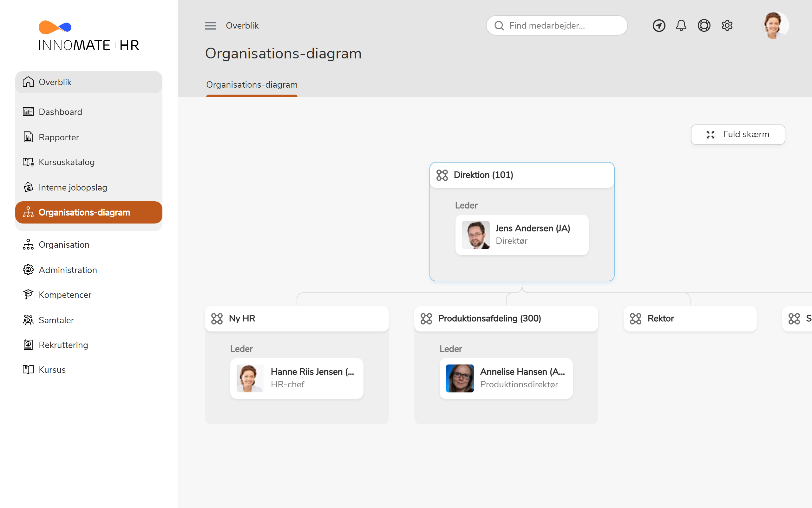Click the Produktionsdirektør job title text
The height and width of the screenshot is (508, 812).
coord(519,384)
